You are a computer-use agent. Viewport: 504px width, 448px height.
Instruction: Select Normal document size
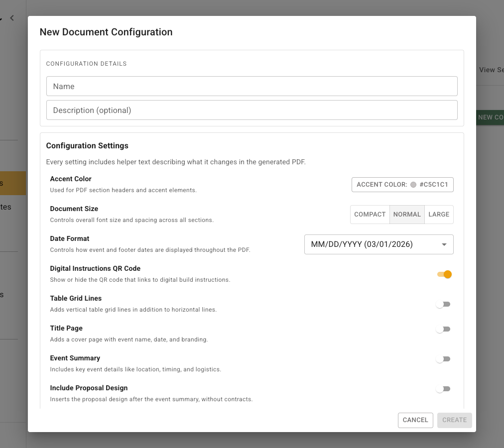407,215
